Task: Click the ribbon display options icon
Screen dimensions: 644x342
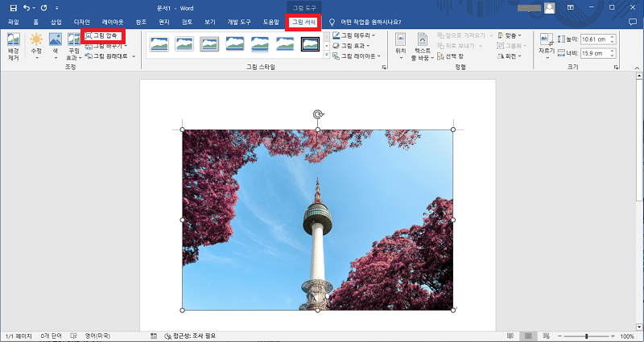Action: [x=571, y=8]
